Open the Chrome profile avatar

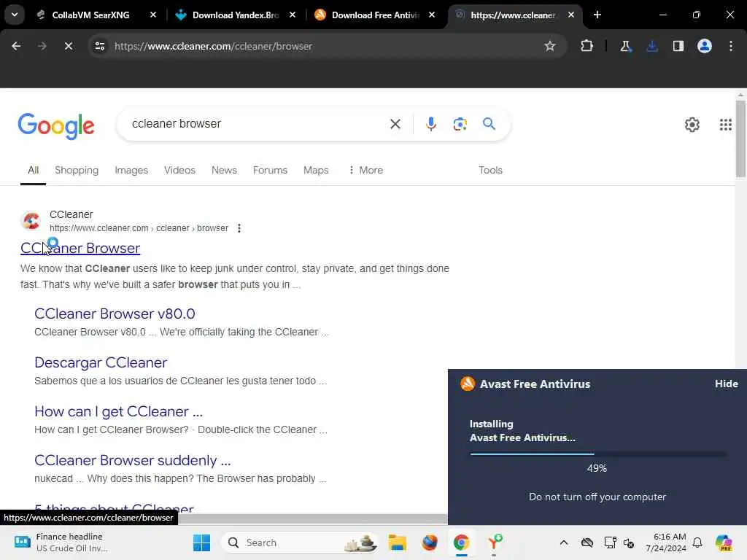[x=704, y=46]
